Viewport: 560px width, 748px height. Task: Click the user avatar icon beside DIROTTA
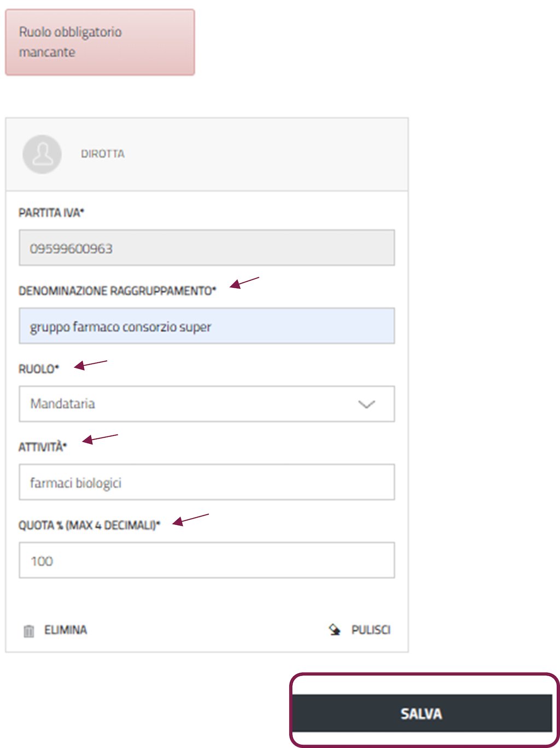pos(42,154)
